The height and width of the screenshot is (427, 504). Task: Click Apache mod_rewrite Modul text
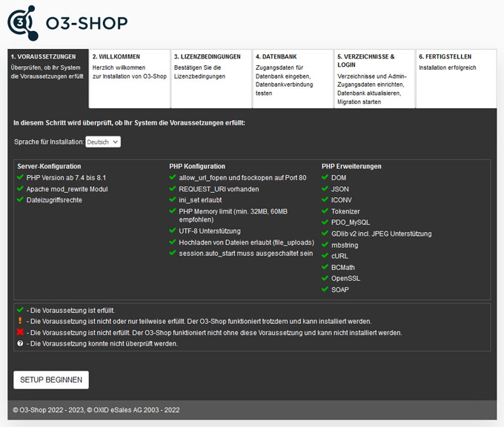click(67, 189)
